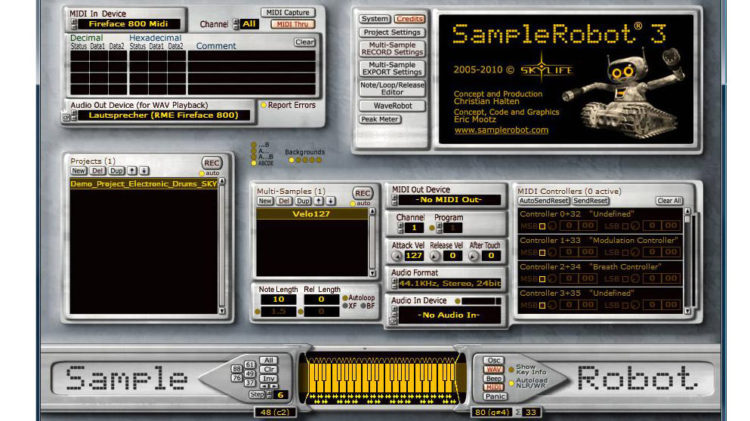Image resolution: width=750 pixels, height=421 pixels.
Task: Select the BF option
Action: pyautogui.click(x=363, y=306)
